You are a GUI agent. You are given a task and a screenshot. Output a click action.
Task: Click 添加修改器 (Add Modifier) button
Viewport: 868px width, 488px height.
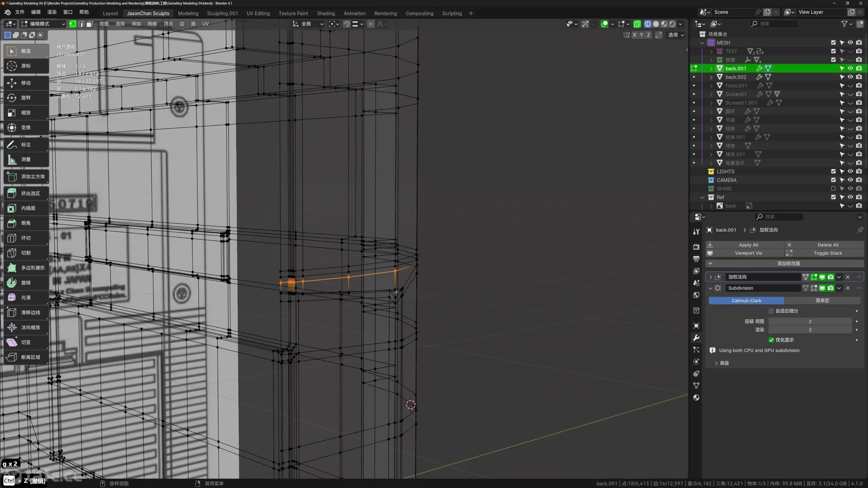[x=785, y=263]
